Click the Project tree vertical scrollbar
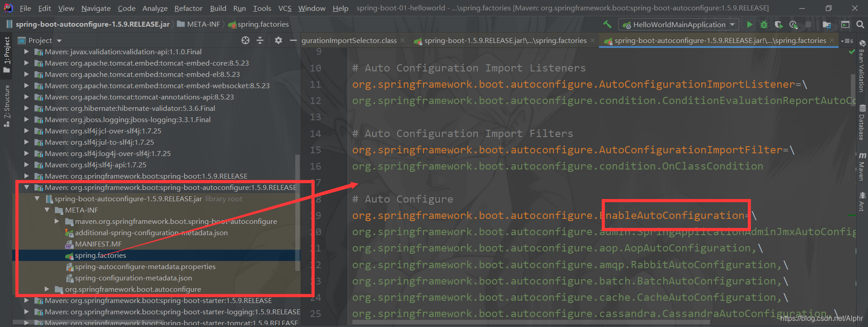 297,213
